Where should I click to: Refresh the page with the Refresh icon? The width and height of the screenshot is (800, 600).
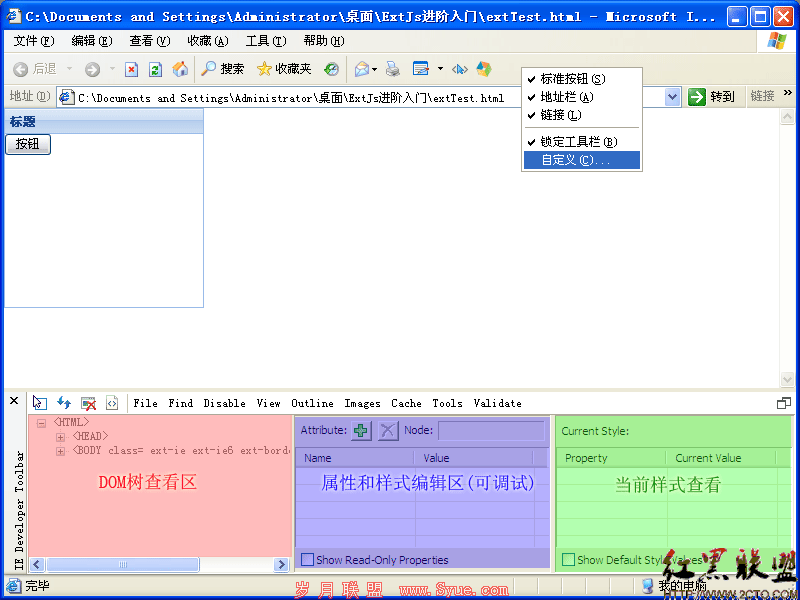point(156,69)
